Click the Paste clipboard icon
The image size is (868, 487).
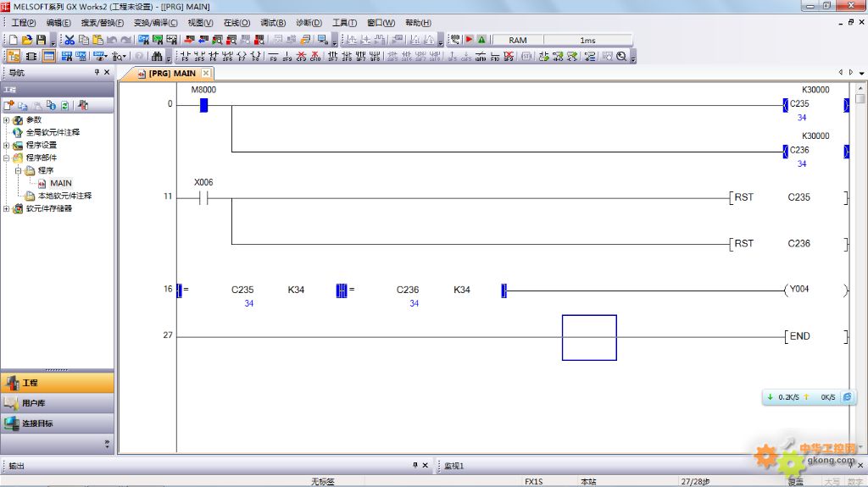click(97, 40)
